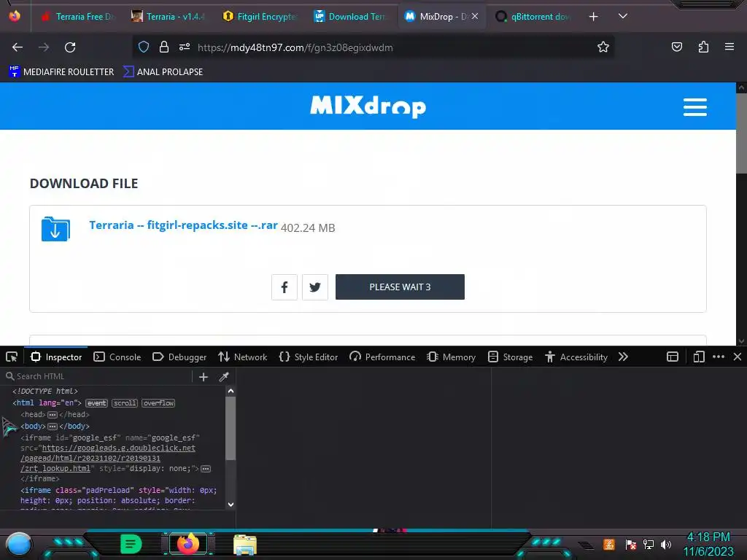This screenshot has height=560, width=747.
Task: Click the volume icon in system tray
Action: [x=666, y=544]
